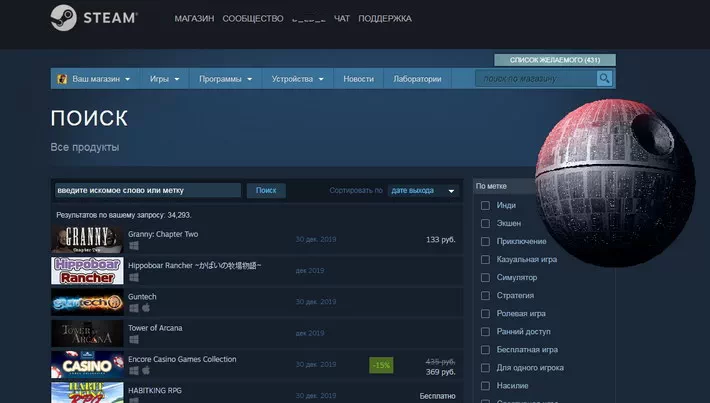Check the Экшен tag filter
The height and width of the screenshot is (403, 710).
(x=485, y=224)
